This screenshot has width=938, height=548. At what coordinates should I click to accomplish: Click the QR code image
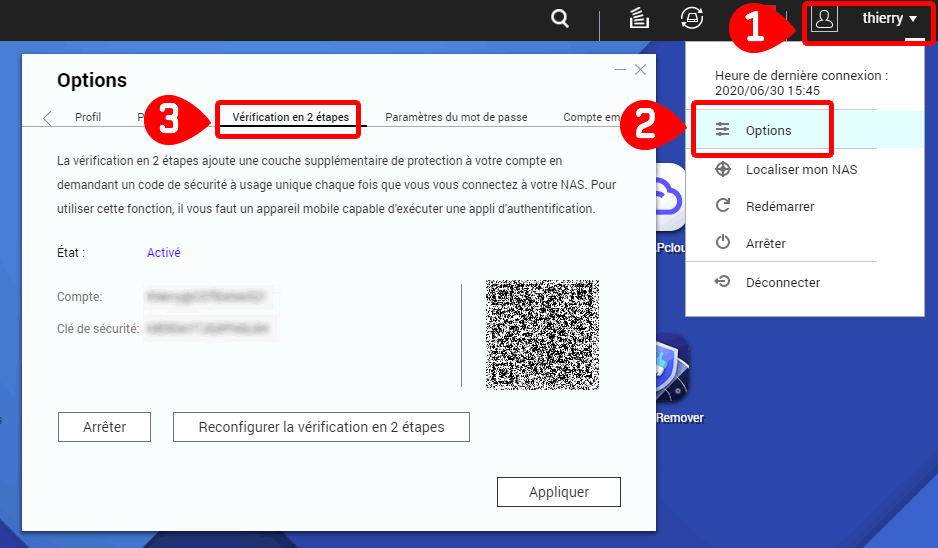tap(542, 334)
